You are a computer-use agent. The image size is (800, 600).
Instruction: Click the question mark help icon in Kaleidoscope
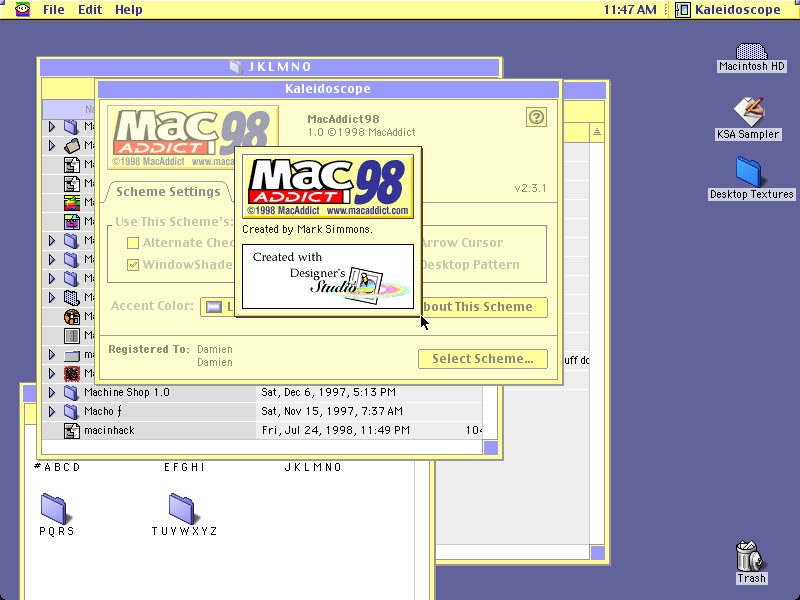pyautogui.click(x=536, y=117)
